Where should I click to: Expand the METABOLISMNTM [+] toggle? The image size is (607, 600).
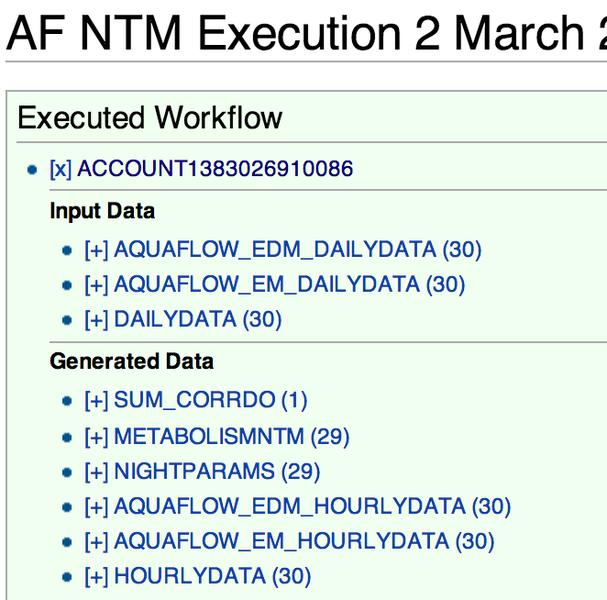point(96,436)
